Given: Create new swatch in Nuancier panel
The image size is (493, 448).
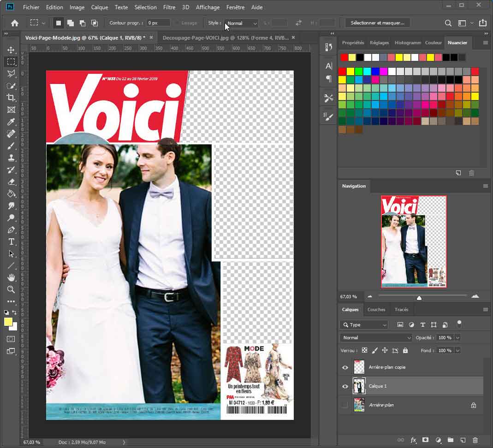Looking at the screenshot, I should 458,173.
